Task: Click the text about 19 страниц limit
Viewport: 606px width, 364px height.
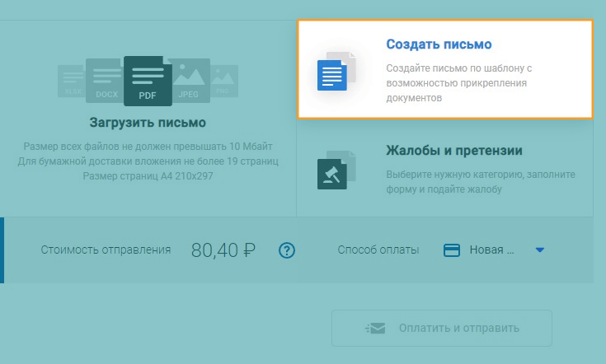Action: [148, 161]
